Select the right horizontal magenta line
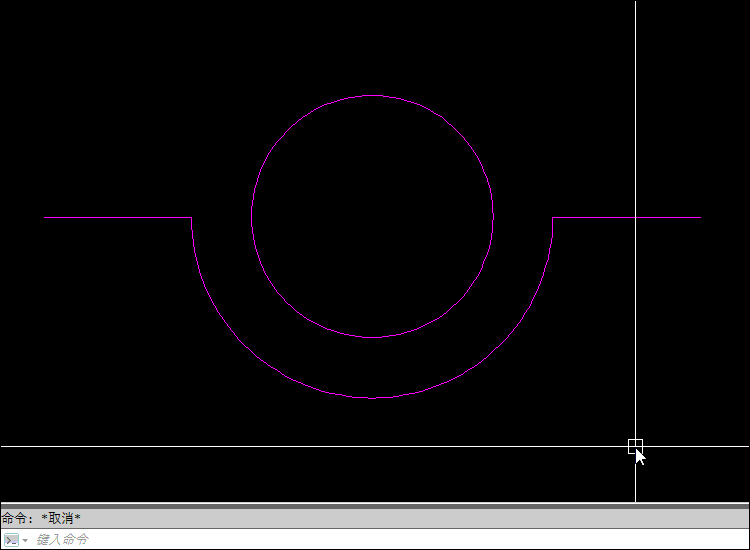The height and width of the screenshot is (550, 750). tap(627, 218)
